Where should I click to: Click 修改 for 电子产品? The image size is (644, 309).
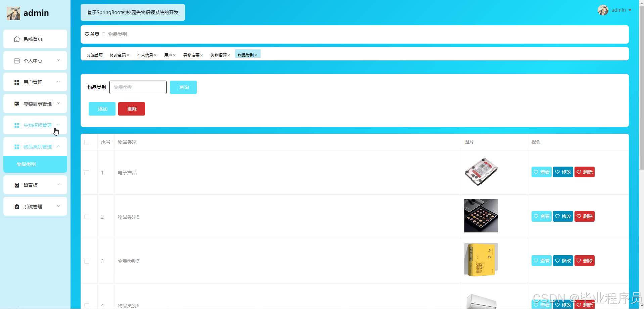[563, 172]
